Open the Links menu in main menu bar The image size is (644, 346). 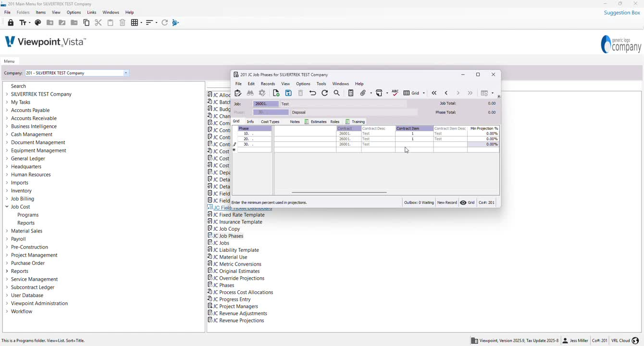click(x=92, y=12)
